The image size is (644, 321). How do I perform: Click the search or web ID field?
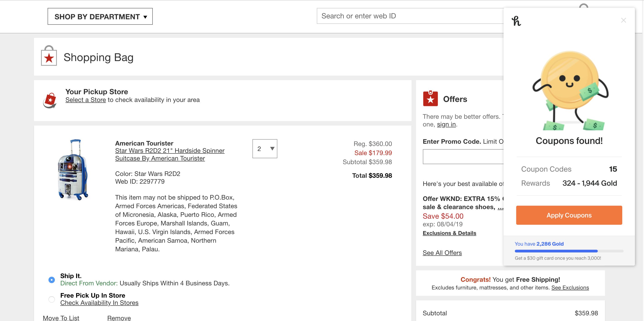[x=410, y=16]
